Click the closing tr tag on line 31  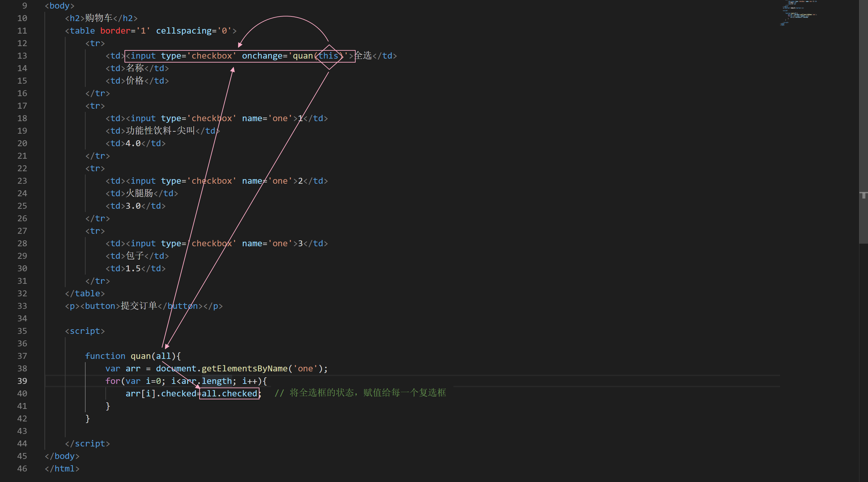98,281
